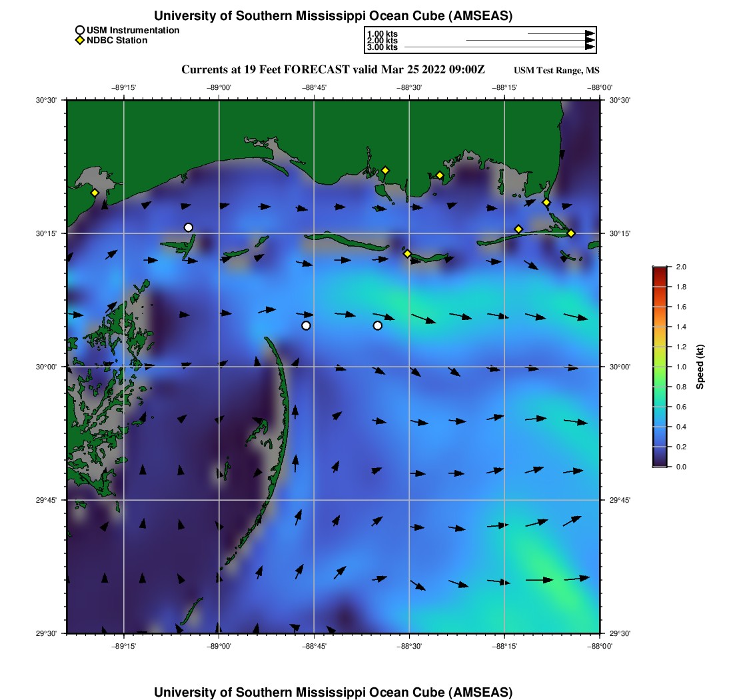Click the NDBC diamond on the coast right of -88°30'

(439, 176)
